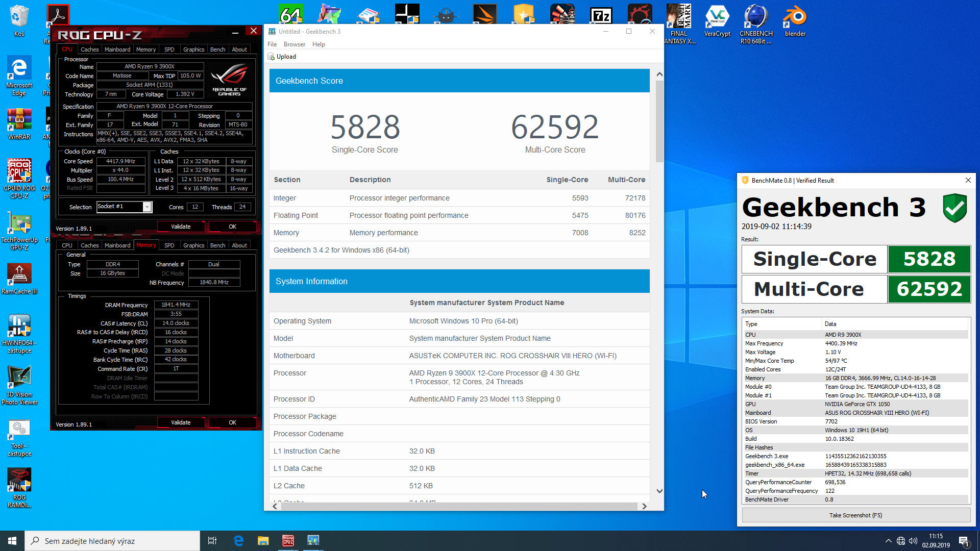Switch to Graphics tab in the lower CPU-Z window
The image size is (980, 551).
pos(194,245)
